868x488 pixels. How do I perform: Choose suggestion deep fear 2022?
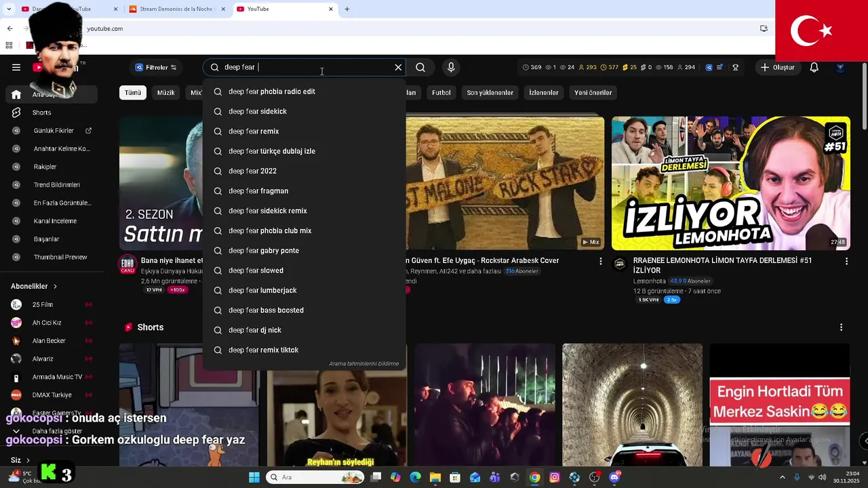(304, 171)
